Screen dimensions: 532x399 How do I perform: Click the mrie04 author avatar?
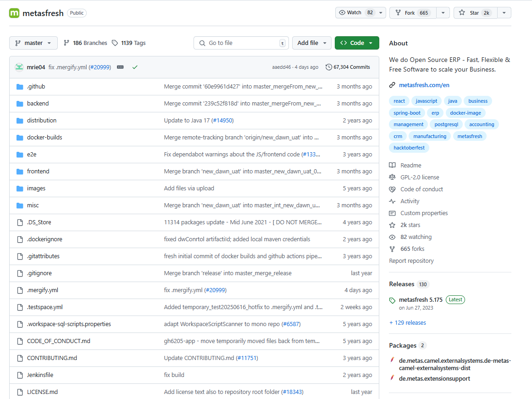19,67
